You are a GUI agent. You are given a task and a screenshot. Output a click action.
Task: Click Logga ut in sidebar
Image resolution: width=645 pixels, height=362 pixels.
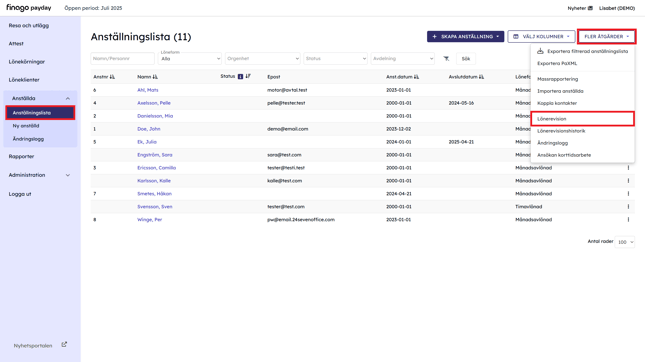20,194
